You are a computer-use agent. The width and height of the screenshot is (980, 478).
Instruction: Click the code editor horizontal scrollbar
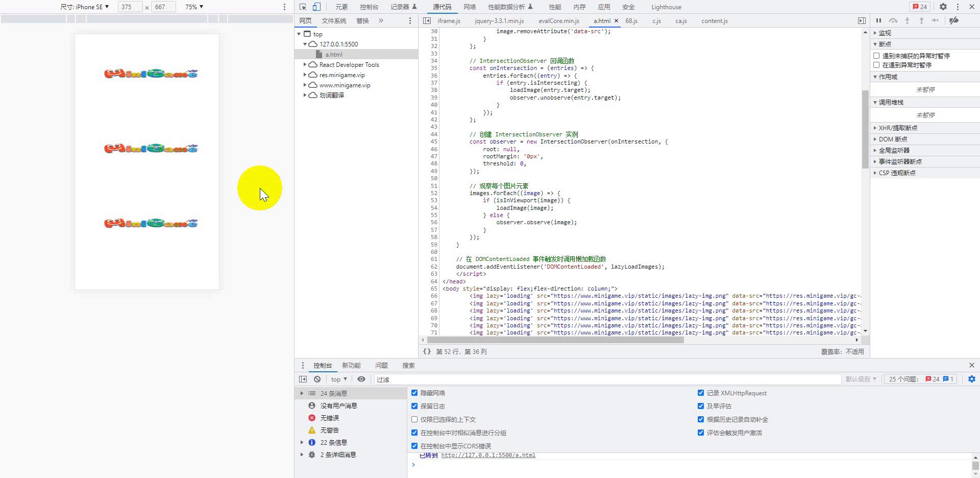coord(555,340)
